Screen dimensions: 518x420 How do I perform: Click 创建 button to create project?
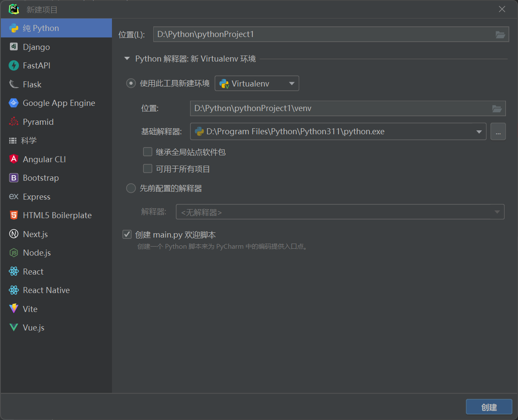[489, 408]
